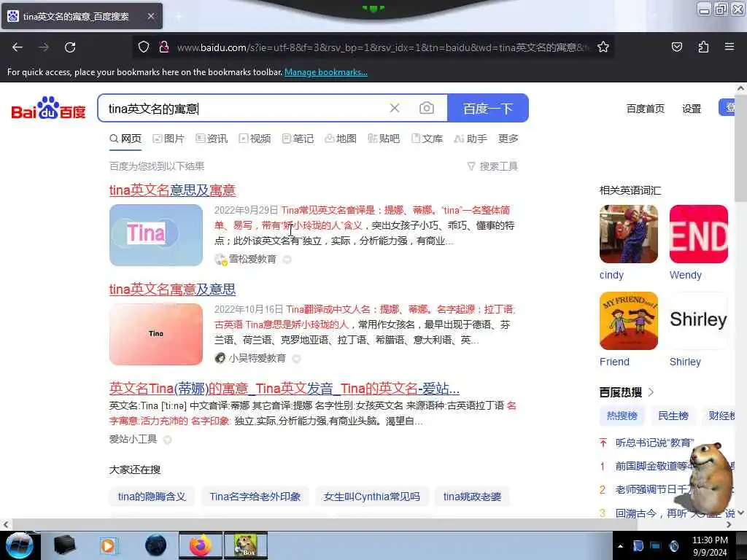Click Manage bookmarks link

coord(326,72)
